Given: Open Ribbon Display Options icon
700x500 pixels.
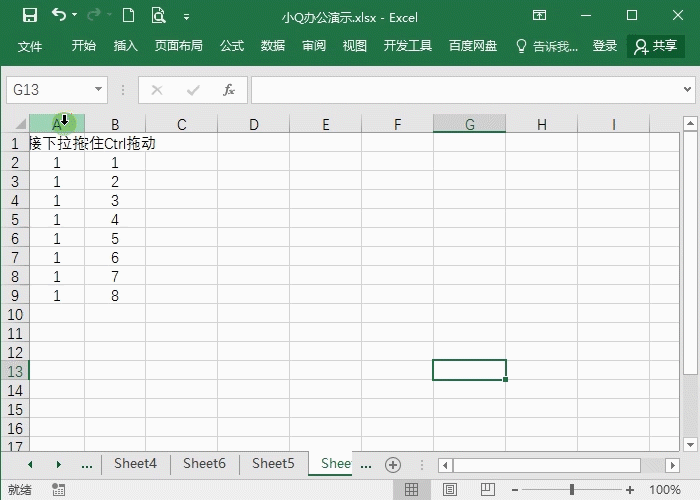Looking at the screenshot, I should pyautogui.click(x=539, y=16).
